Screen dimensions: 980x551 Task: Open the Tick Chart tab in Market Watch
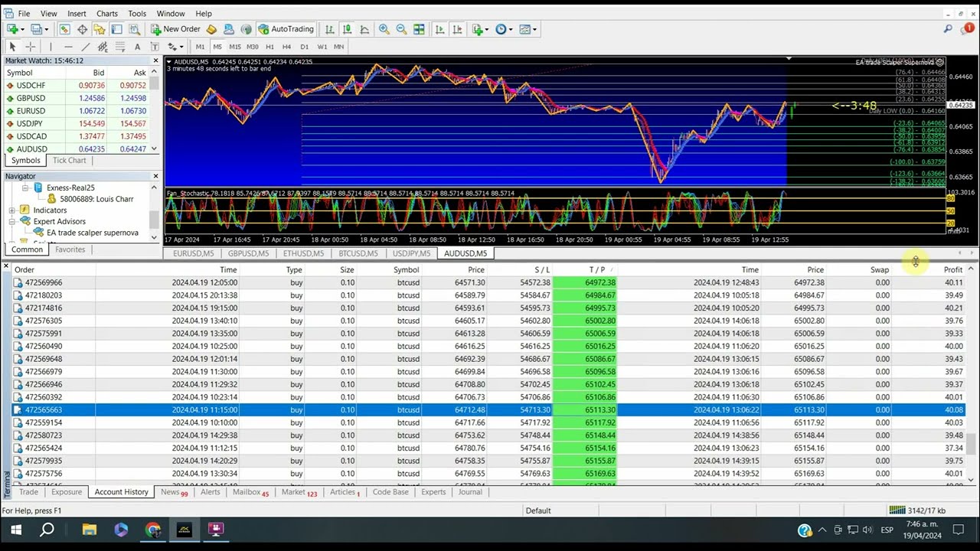pos(69,161)
